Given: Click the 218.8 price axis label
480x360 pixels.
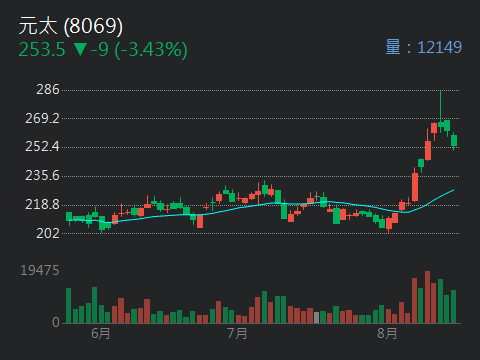Looking at the screenshot, I should [x=42, y=204].
